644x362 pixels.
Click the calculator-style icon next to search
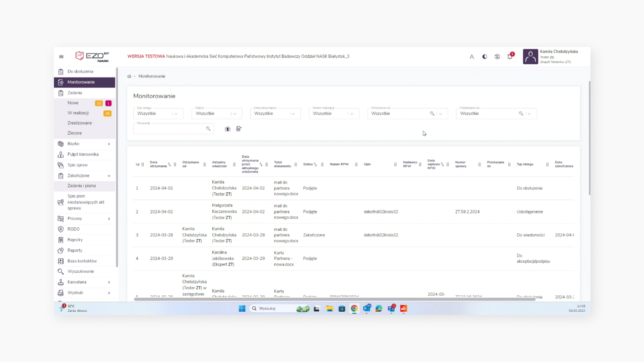[x=239, y=129]
